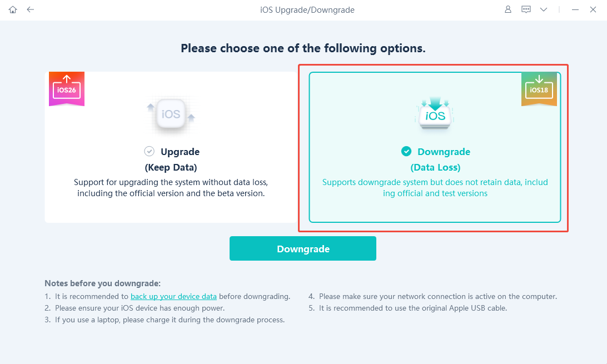Click the iOS26 upgrade badge
Screen dimensions: 607x364
(x=67, y=88)
